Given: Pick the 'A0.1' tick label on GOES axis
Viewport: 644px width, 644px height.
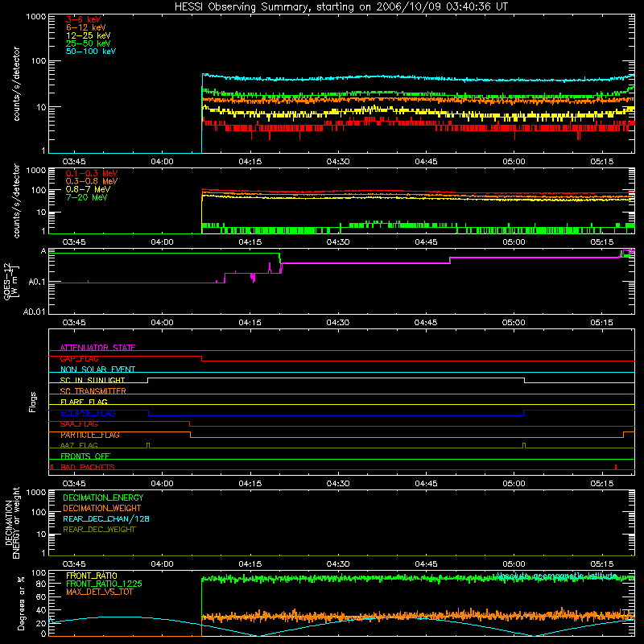Looking at the screenshot, I should pyautogui.click(x=36, y=283).
